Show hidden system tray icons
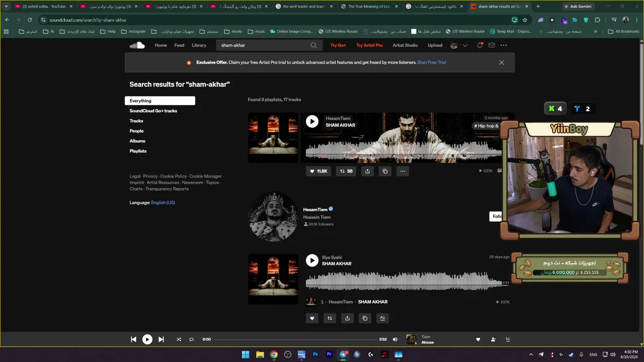Viewport: 644px width, 362px height. [x=531, y=354]
